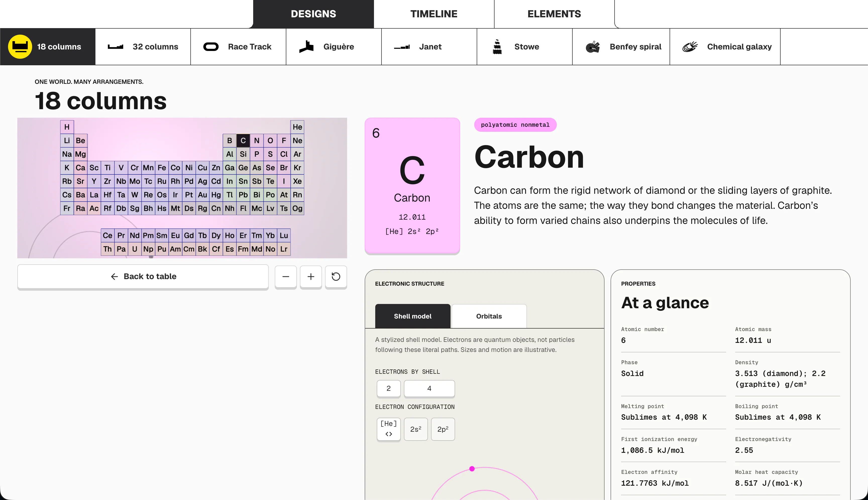
Task: Select the 2s² configuration chip
Action: click(416, 429)
